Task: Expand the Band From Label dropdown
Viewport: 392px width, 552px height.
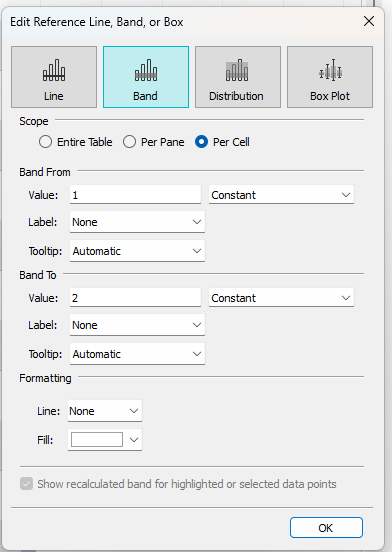Action: (x=137, y=222)
